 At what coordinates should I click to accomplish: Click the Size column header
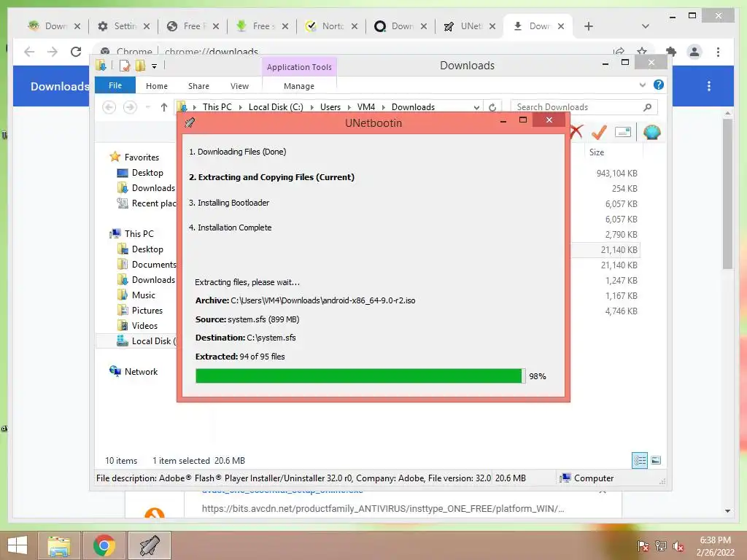[597, 152]
